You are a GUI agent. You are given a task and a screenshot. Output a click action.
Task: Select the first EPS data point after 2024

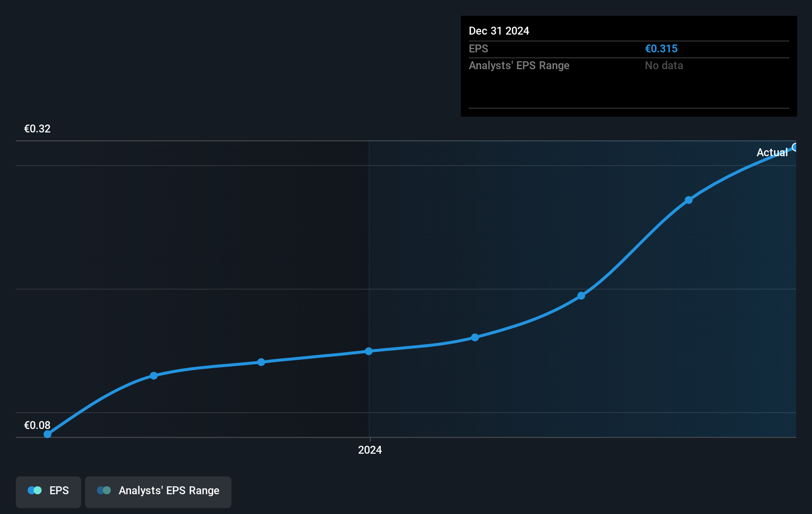pyautogui.click(x=475, y=338)
